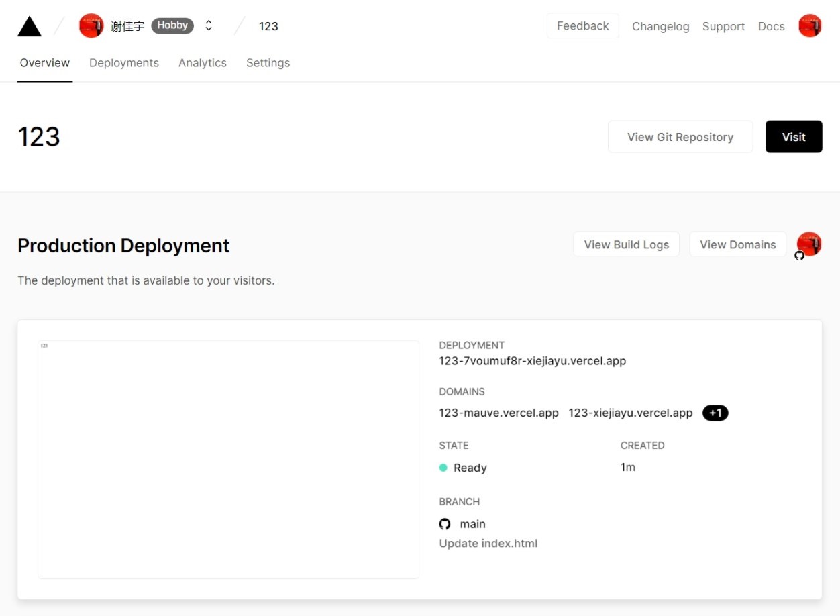Click the Vercel triangle logo
This screenshot has height=616, width=840.
30,26
